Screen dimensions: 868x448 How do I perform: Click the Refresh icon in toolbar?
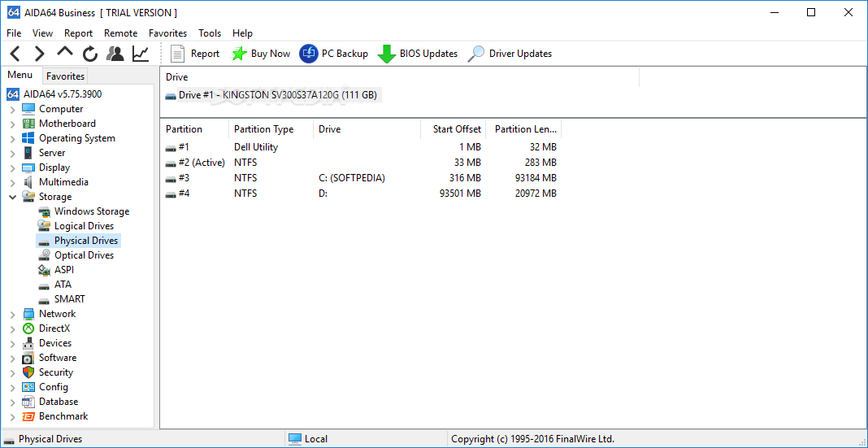tap(90, 54)
